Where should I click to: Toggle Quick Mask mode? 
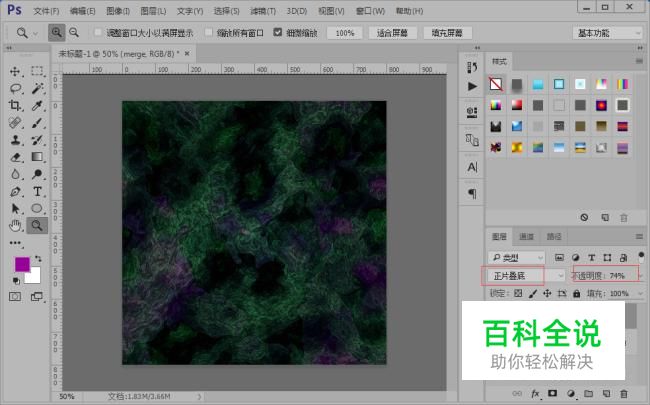pyautogui.click(x=15, y=296)
